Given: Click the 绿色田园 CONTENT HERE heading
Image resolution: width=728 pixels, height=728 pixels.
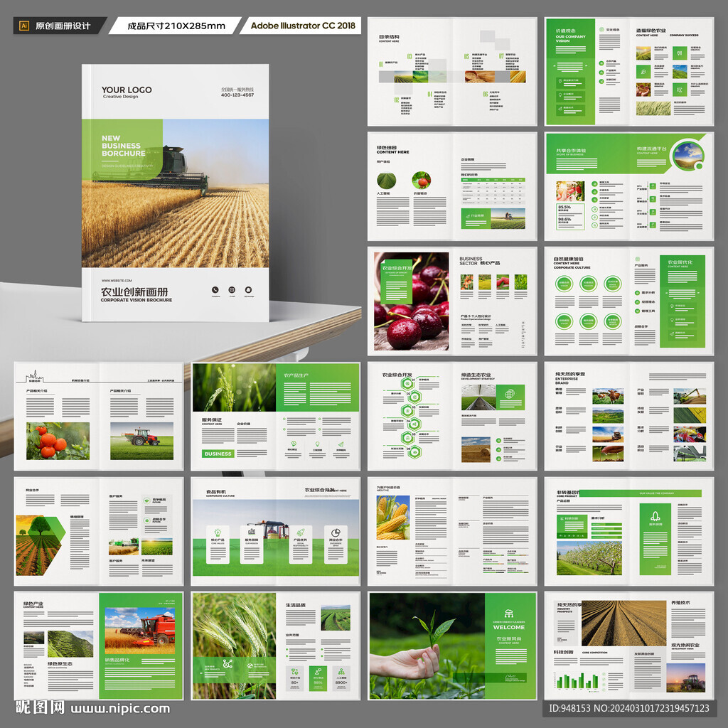Looking at the screenshot, I should point(392,149).
